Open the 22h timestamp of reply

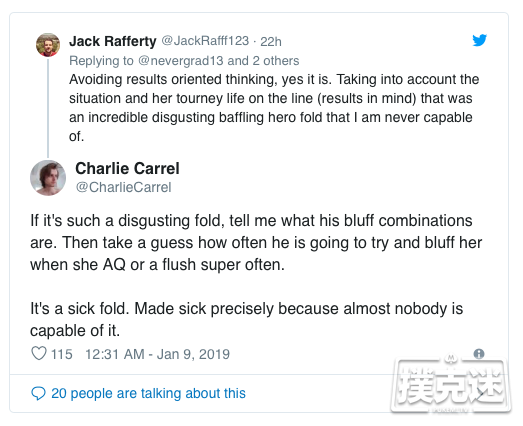point(271,41)
